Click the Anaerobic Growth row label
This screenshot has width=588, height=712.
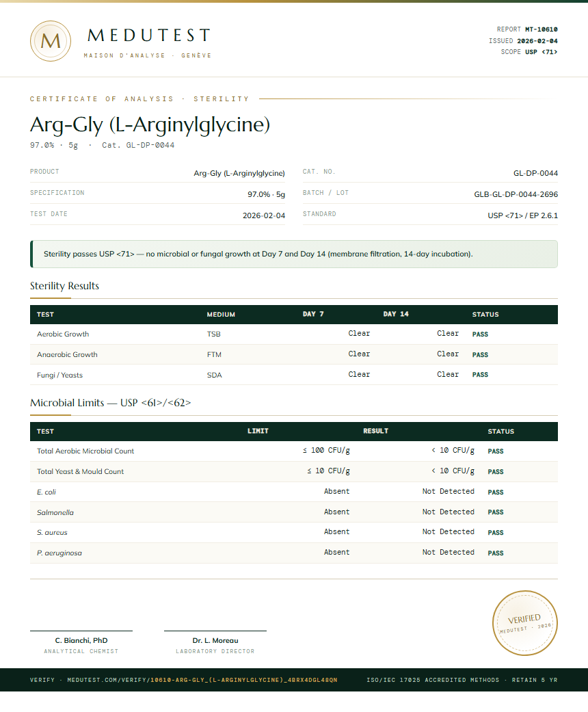tap(67, 355)
